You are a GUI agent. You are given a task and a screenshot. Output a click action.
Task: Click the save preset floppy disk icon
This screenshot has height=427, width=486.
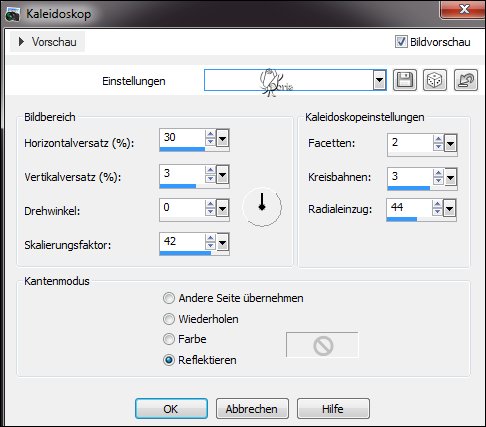pos(405,80)
